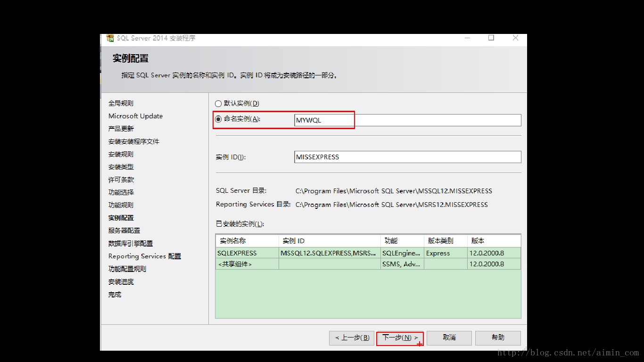Click the 下一步(N) button
The width and height of the screenshot is (644, 362).
400,338
